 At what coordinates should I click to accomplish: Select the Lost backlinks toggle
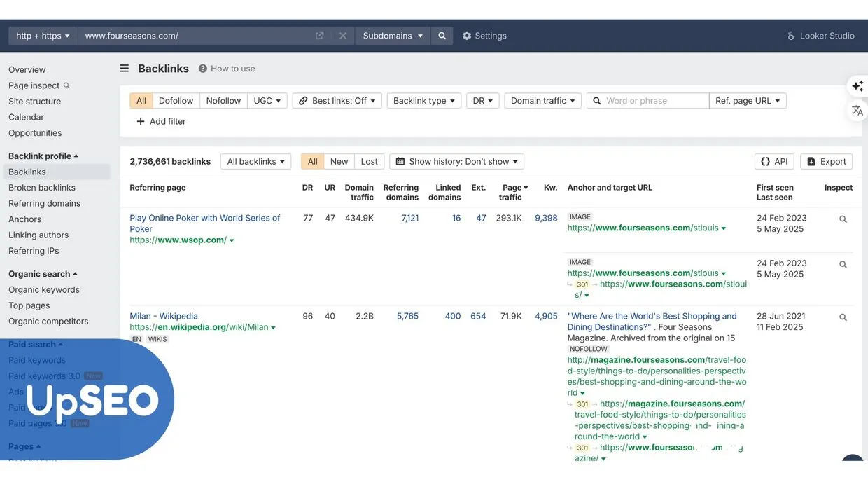[370, 161]
